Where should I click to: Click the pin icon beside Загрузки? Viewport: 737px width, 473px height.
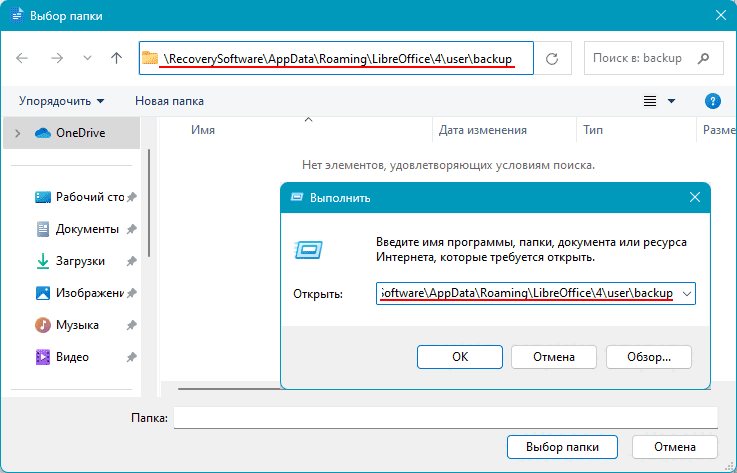coord(132,261)
